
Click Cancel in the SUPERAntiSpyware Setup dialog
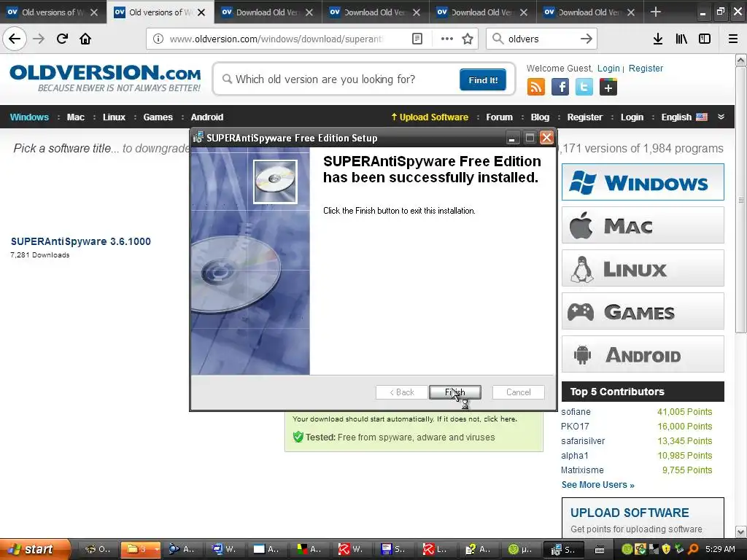pyautogui.click(x=518, y=392)
